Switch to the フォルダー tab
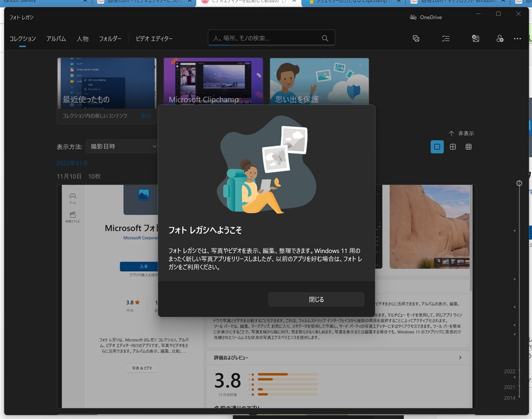 (110, 38)
